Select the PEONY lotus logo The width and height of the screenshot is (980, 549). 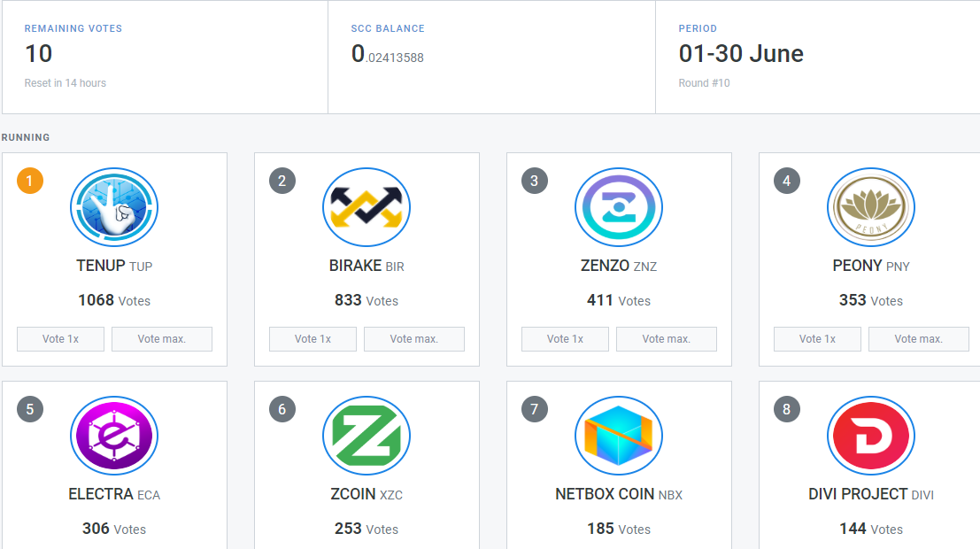[871, 207]
